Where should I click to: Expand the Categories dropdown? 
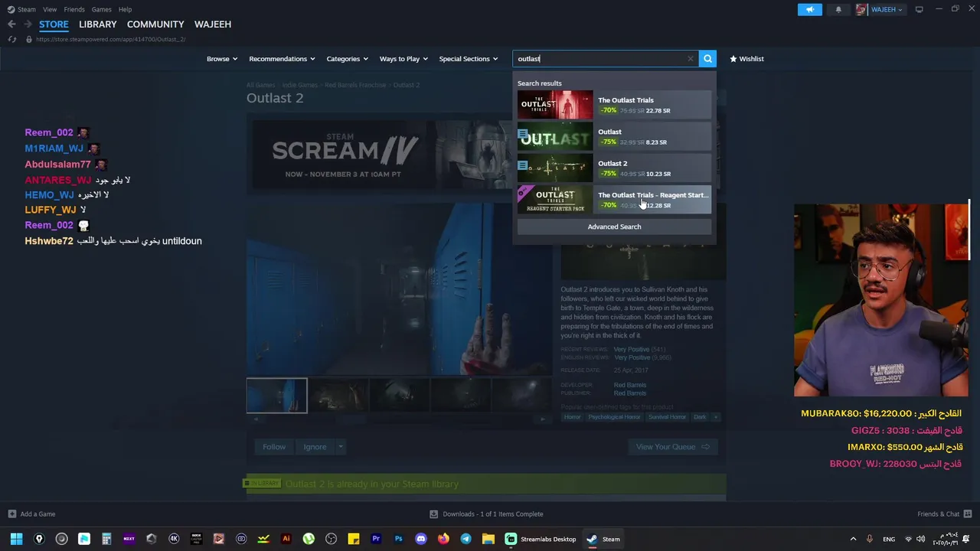(x=347, y=59)
